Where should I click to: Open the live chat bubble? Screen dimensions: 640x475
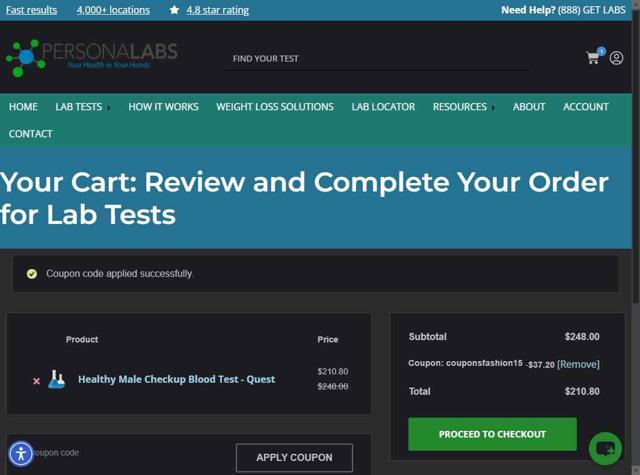605,448
